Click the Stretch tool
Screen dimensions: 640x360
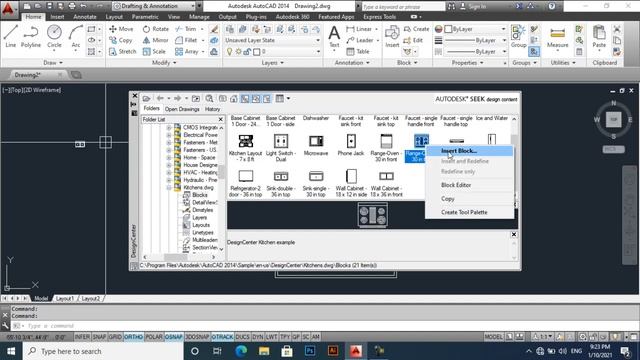122,51
